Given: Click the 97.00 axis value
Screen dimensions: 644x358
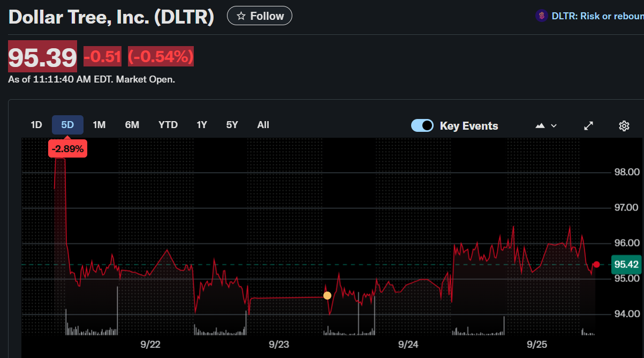Looking at the screenshot, I should pos(626,207).
